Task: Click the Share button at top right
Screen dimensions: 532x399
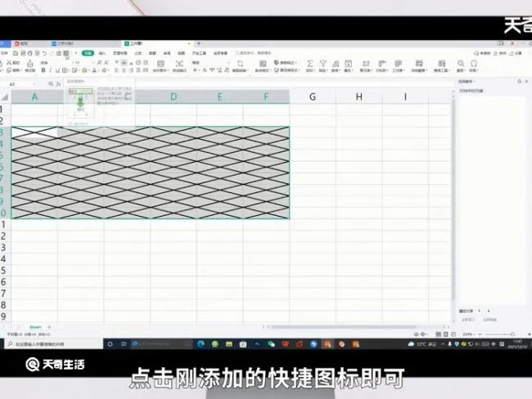Action: coord(516,53)
